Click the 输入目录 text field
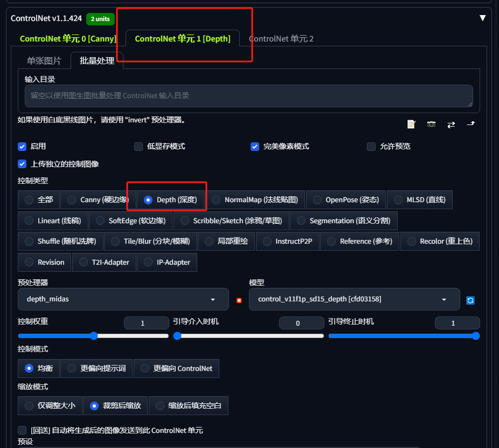 pos(249,96)
